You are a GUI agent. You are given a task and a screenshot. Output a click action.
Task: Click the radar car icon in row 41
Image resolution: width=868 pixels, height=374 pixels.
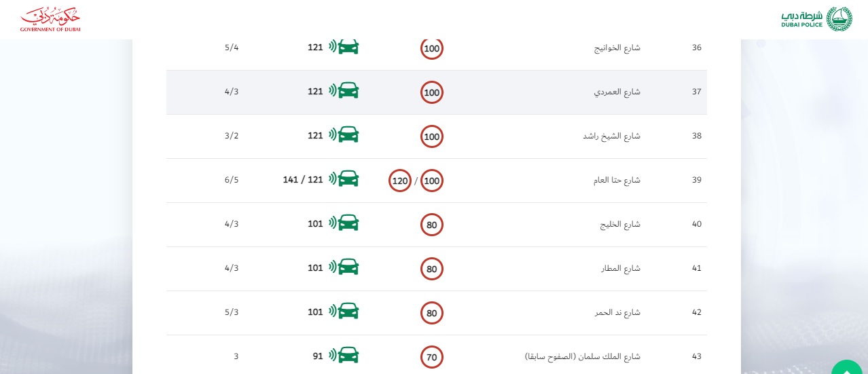[x=344, y=267]
